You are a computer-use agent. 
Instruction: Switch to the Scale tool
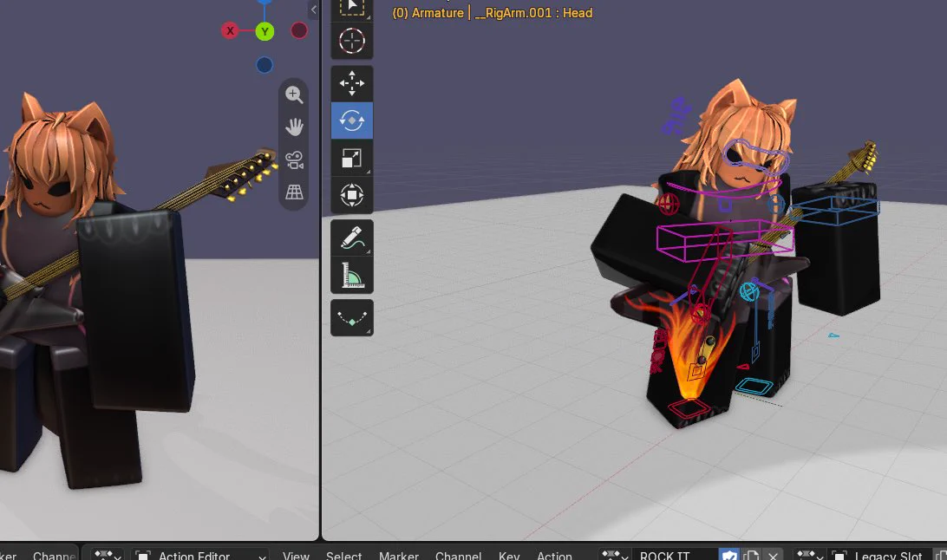(x=352, y=158)
